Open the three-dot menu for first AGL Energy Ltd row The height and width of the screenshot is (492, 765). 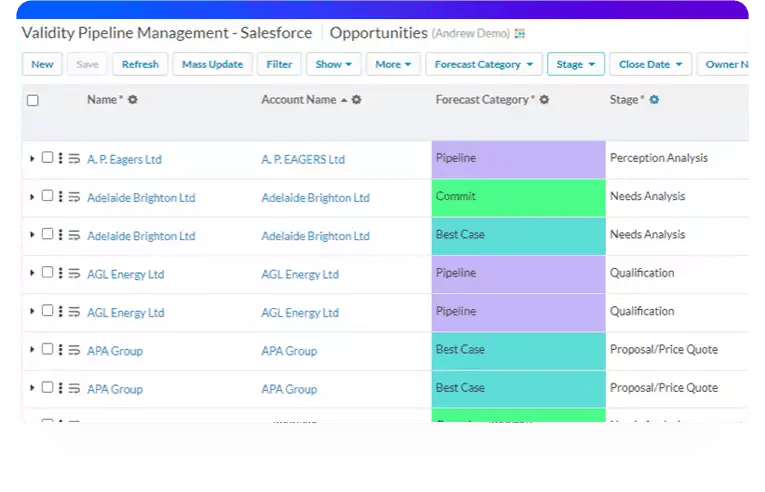pyautogui.click(x=60, y=273)
